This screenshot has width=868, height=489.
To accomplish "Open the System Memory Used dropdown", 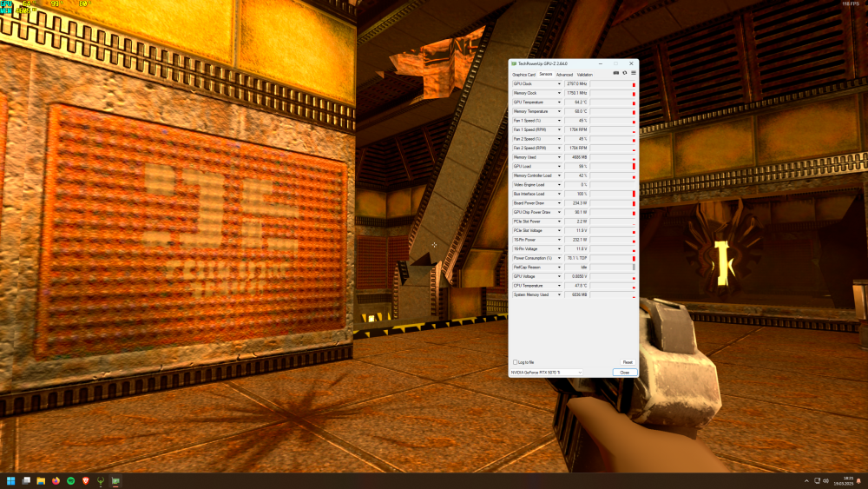I will click(559, 294).
